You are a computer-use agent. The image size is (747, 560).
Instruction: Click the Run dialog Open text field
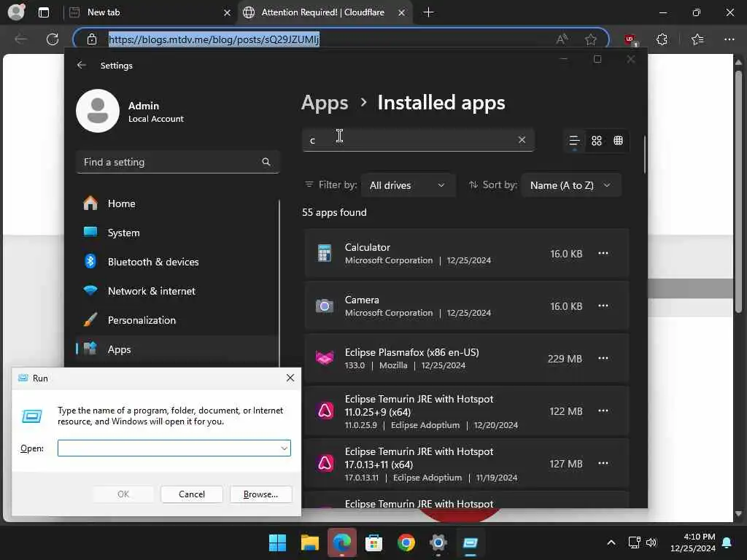(174, 448)
